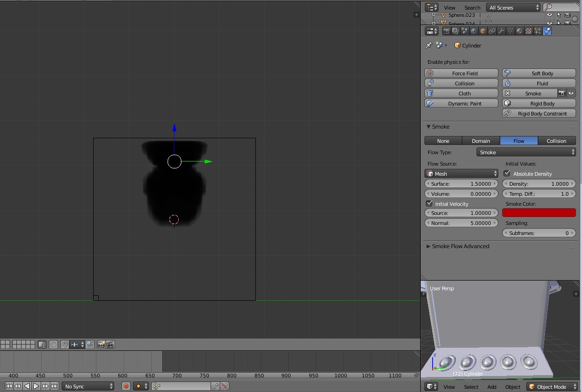Jump to previous keyframe
582x392 pixels.
click(x=18, y=386)
